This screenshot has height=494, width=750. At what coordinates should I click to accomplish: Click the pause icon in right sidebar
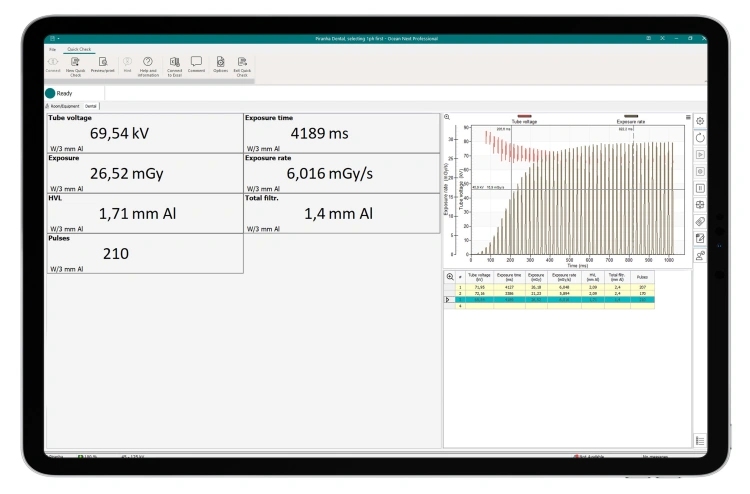pyautogui.click(x=700, y=188)
